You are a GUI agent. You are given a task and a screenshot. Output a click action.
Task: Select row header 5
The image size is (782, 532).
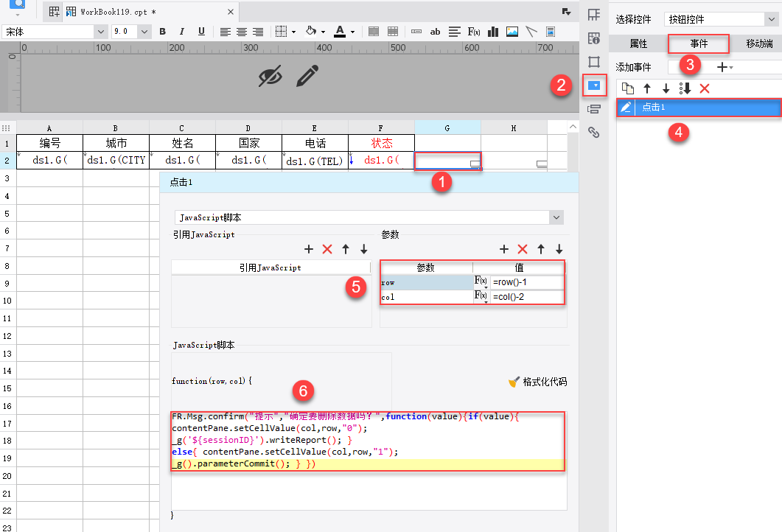pos(7,214)
